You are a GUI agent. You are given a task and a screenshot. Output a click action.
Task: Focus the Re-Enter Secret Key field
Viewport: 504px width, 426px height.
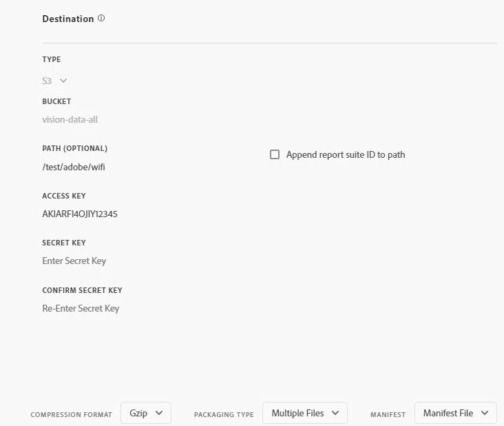coord(81,308)
